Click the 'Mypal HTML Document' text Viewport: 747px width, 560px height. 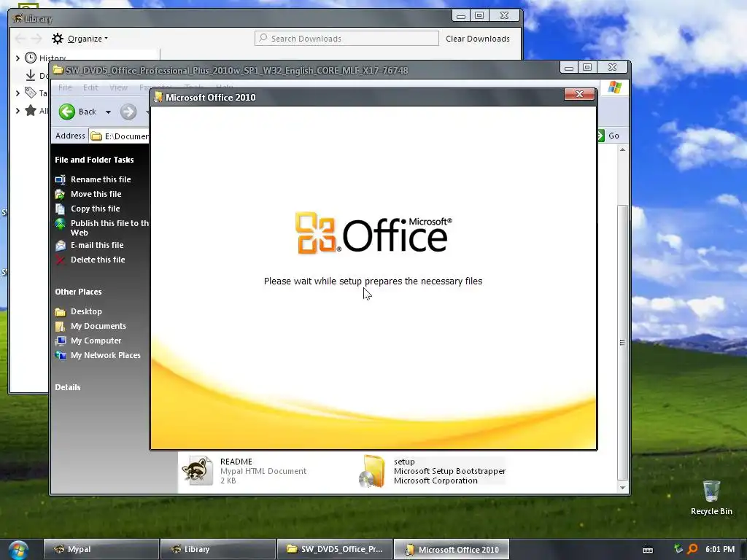[263, 471]
